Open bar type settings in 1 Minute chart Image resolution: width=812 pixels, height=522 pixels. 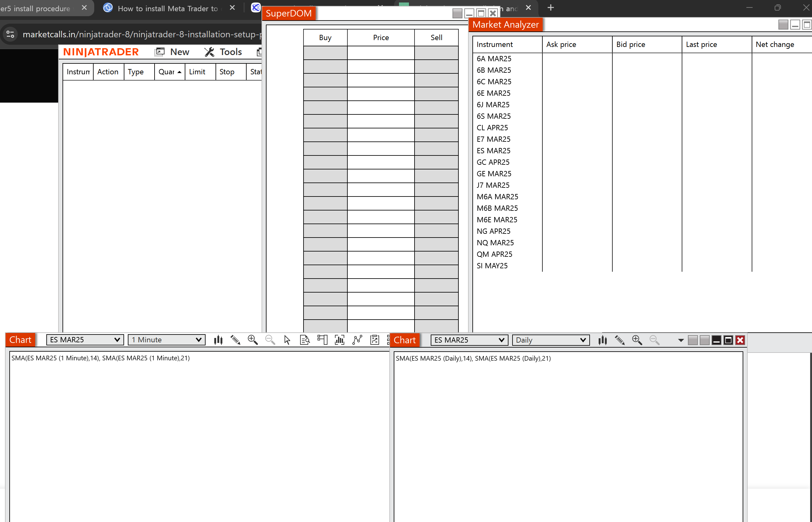(x=218, y=340)
